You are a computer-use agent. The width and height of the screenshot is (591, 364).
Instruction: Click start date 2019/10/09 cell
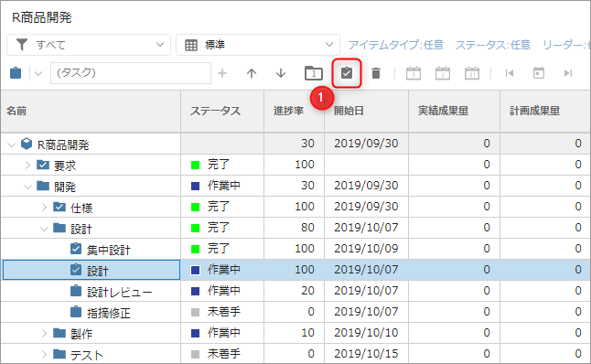click(x=366, y=249)
